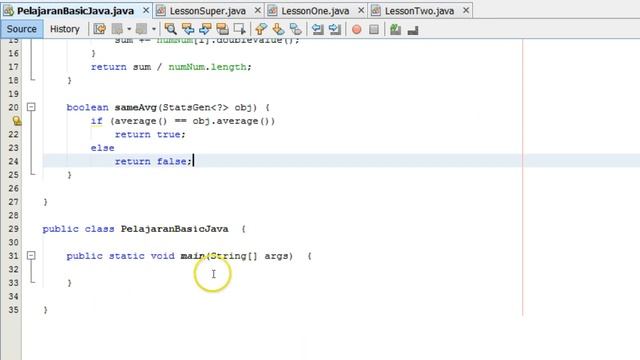Click the class name 'PelajaranBasicJava' on line 29
The image size is (640, 360).
[174, 229]
